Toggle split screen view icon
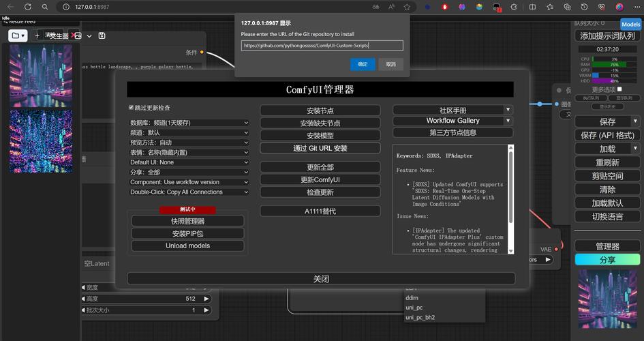This screenshot has width=644, height=341. 532,7
